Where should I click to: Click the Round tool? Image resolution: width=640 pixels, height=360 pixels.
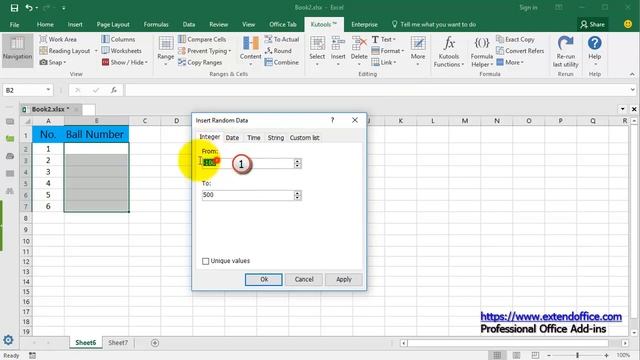click(278, 51)
